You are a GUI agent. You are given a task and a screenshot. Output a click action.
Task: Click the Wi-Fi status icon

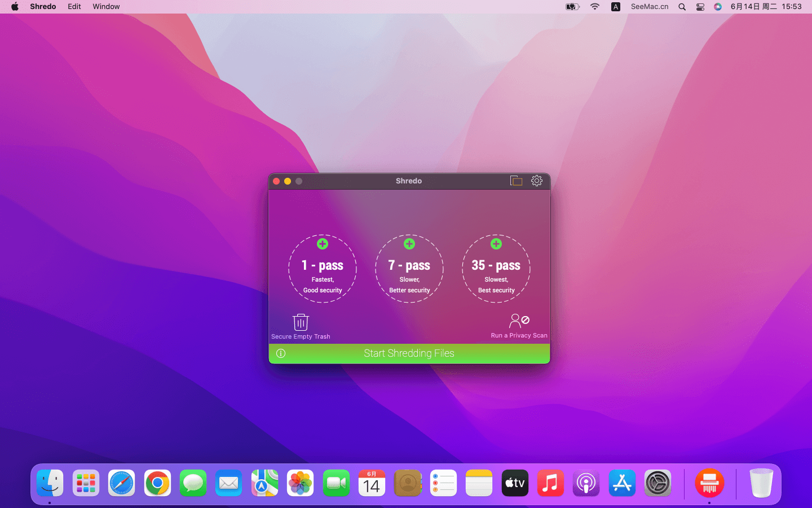tap(595, 7)
